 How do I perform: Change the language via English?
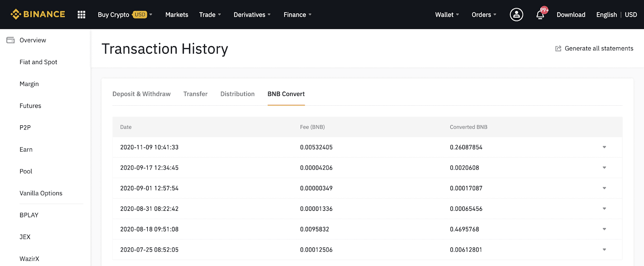[x=607, y=15]
